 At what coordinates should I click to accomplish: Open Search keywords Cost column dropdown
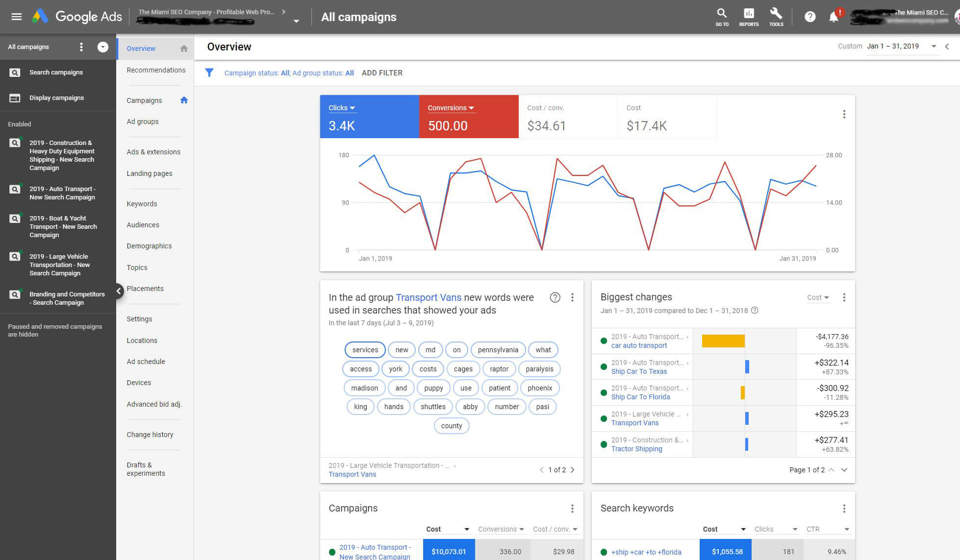724,529
